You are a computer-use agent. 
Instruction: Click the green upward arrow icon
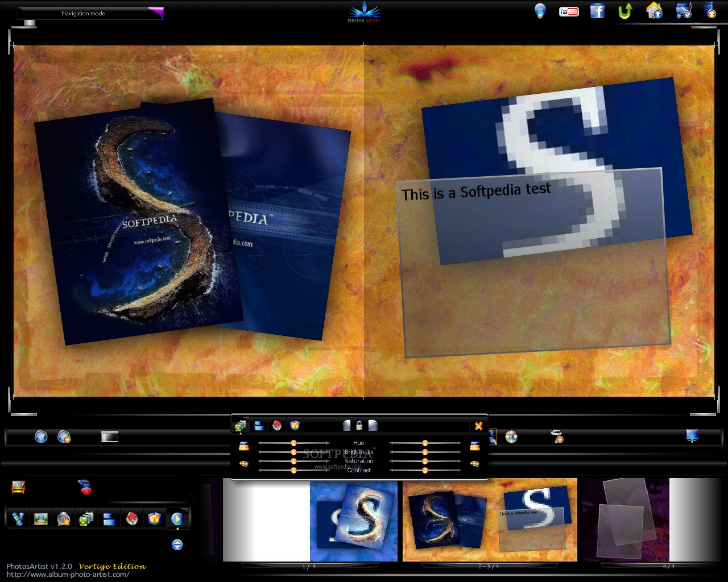[x=625, y=11]
